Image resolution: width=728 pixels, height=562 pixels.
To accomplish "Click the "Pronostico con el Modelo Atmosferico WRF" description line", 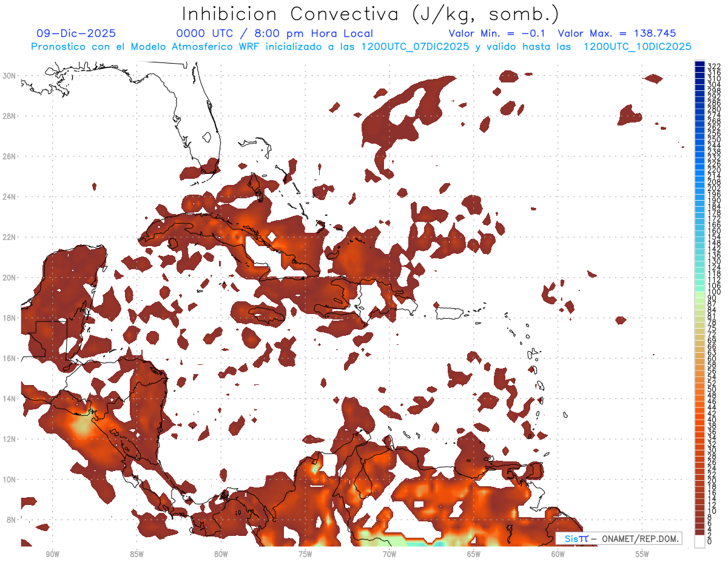I will tap(361, 47).
